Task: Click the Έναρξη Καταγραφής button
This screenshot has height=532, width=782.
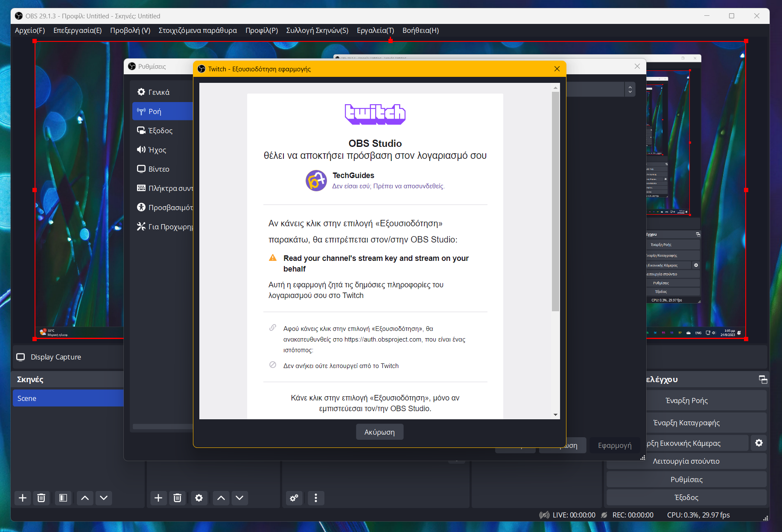Action: pyautogui.click(x=686, y=423)
